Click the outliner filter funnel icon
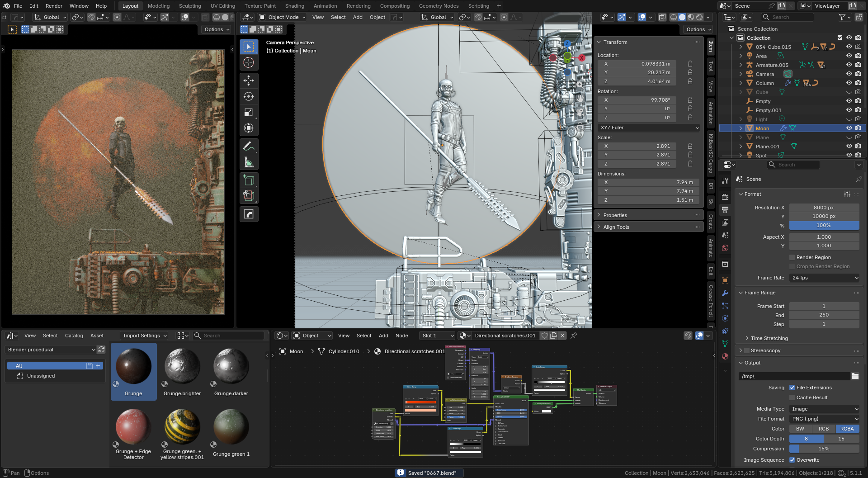This screenshot has width=868, height=478. coord(842,17)
